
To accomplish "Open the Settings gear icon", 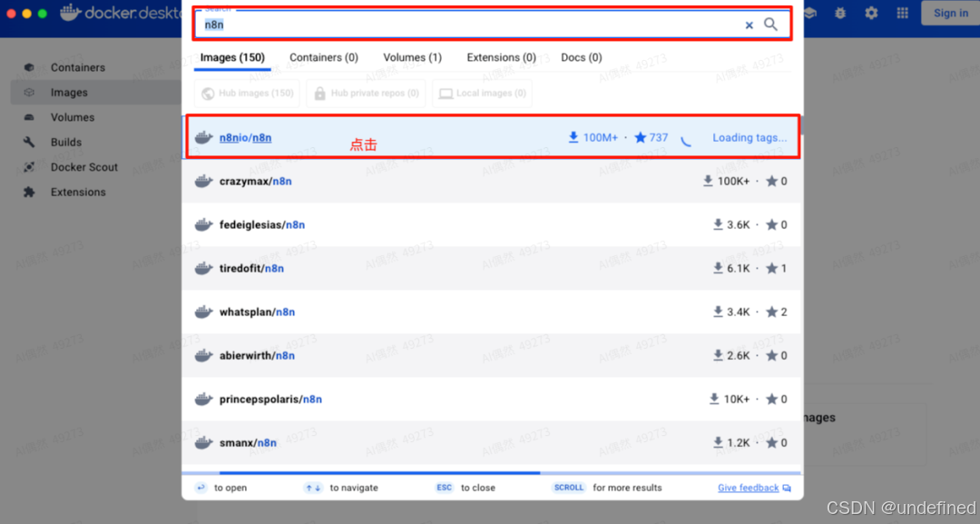I will click(x=871, y=13).
